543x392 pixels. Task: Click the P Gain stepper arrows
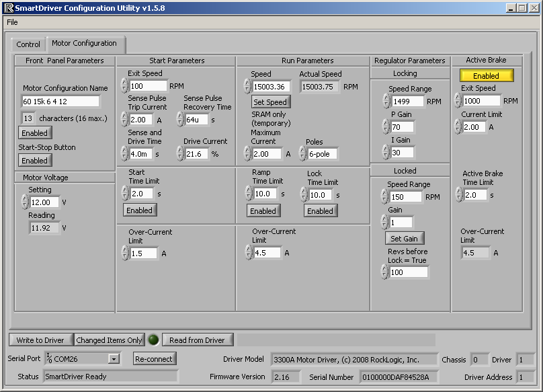point(386,127)
